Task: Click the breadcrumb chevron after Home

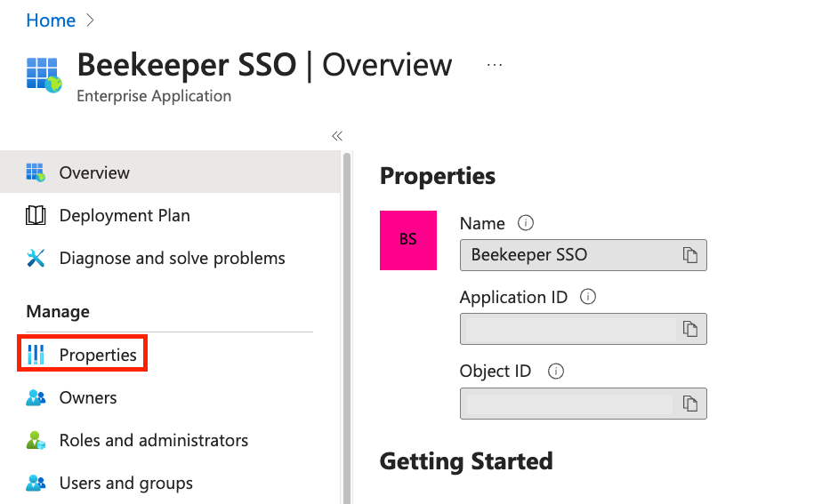Action: click(x=90, y=20)
